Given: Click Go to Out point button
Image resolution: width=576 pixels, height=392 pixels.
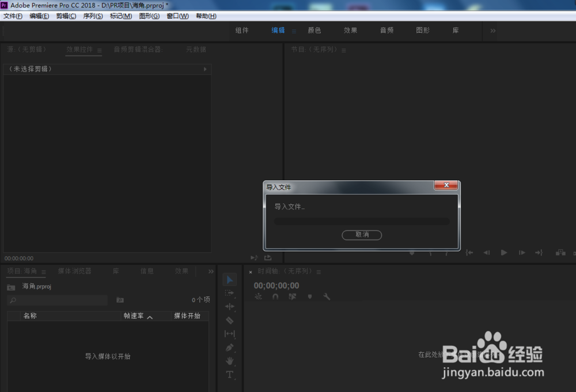Looking at the screenshot, I should [x=539, y=253].
